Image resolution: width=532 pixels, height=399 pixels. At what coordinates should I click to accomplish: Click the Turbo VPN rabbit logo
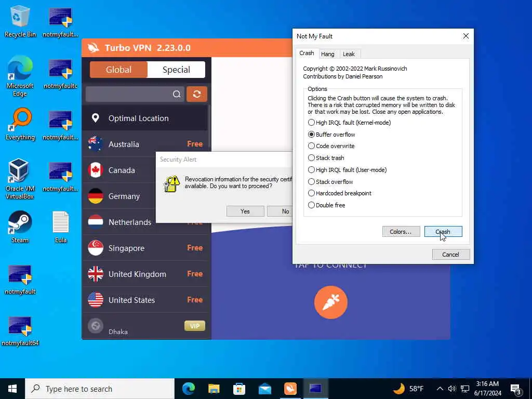[94, 48]
